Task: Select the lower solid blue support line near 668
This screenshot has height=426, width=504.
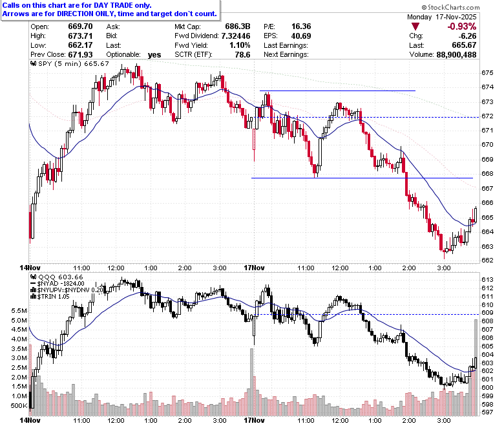Action: [x=362, y=178]
